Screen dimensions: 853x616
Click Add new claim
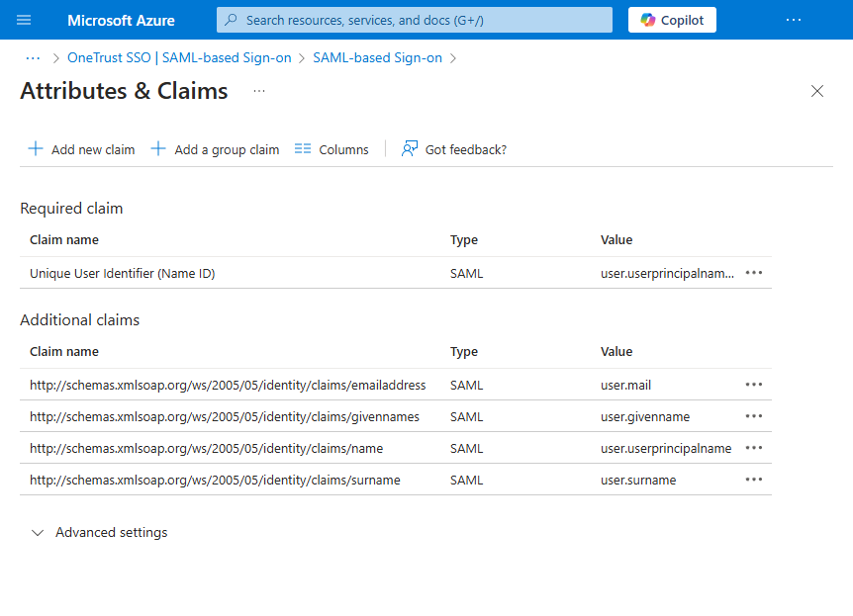[x=81, y=148]
